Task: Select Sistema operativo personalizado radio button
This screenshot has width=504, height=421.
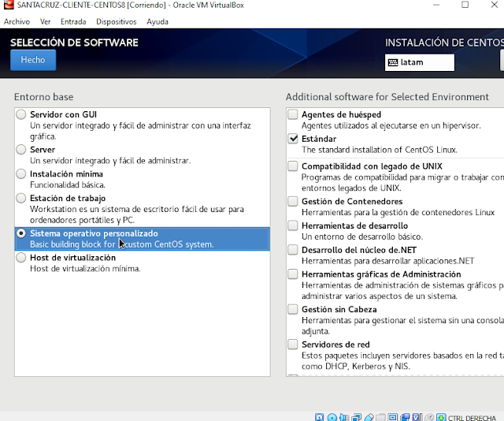Action: pyautogui.click(x=21, y=233)
